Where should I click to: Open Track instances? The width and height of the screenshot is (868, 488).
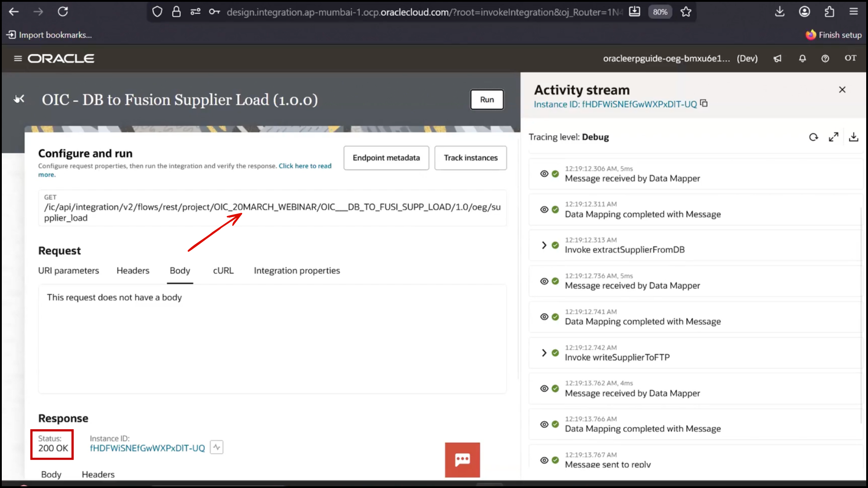471,158
